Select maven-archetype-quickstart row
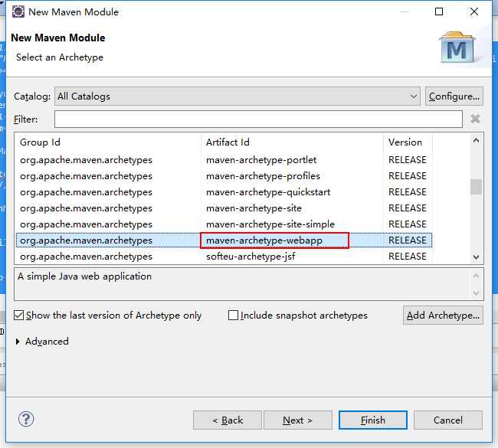This screenshot has width=498, height=448. 224,192
